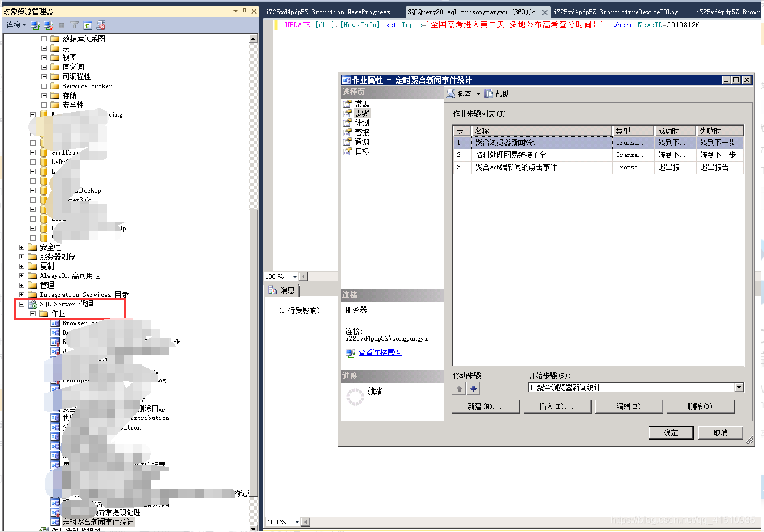Refresh the Object Explorer tree

click(88, 25)
